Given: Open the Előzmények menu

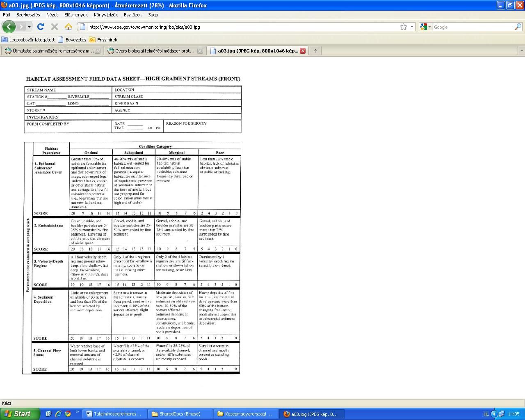Looking at the screenshot, I should click(76, 15).
